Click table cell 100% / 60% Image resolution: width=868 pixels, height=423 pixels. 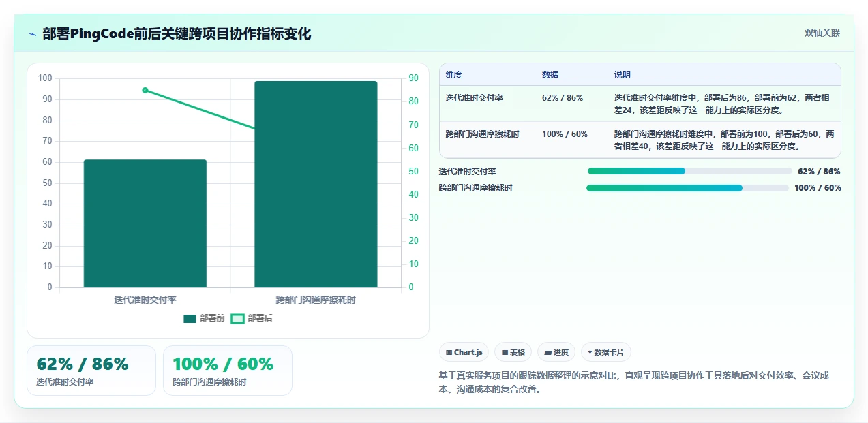[x=565, y=134]
